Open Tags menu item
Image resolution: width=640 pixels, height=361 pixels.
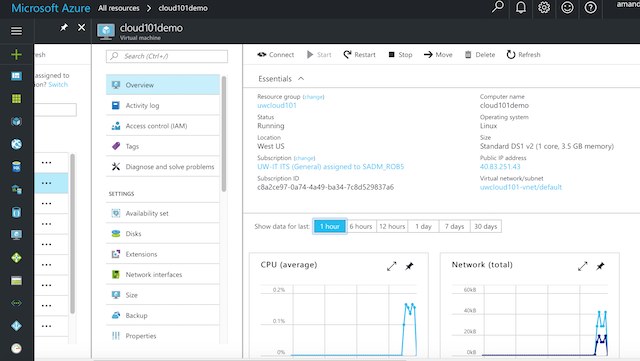[162, 146]
